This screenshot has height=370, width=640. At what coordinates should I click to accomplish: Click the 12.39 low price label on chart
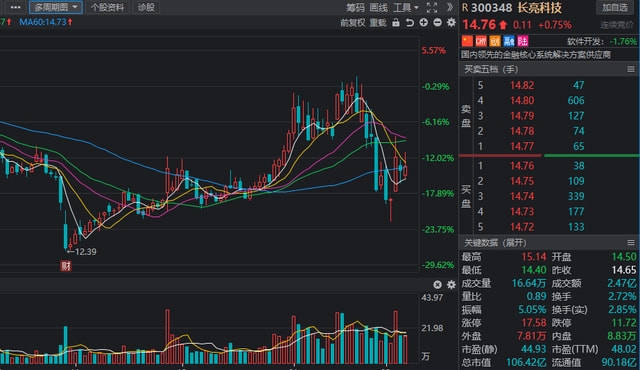[x=85, y=252]
